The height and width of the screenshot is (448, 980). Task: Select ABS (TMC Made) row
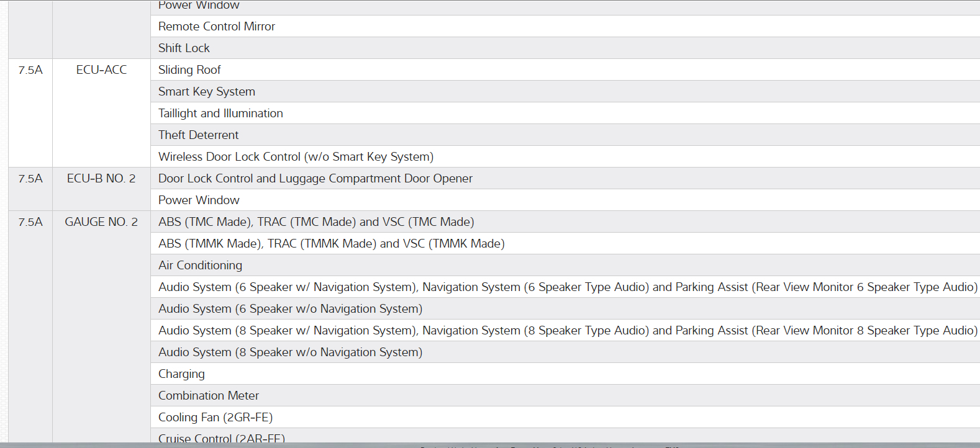coord(315,222)
